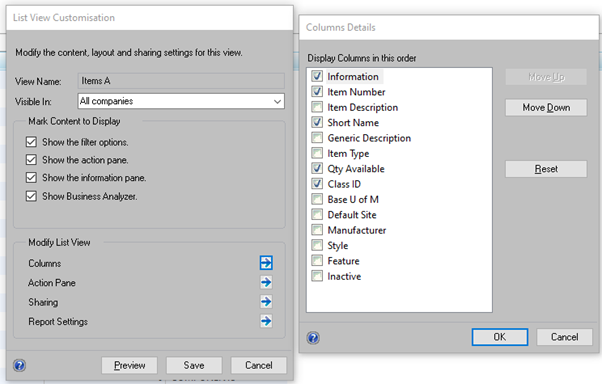The width and height of the screenshot is (602, 384).
Task: Uncheck the Class ID column checkbox
Action: pyautogui.click(x=317, y=184)
